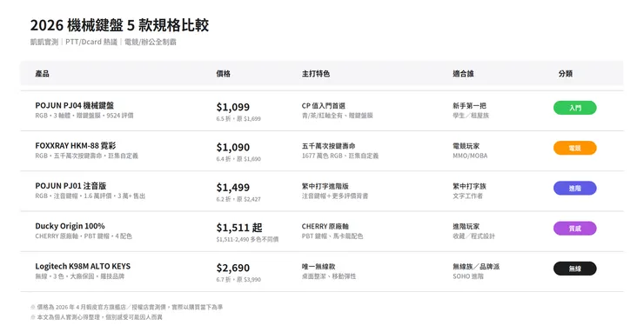The height and width of the screenshot is (332, 644).
Task: Select the '適合誰' column header
Action: (463, 74)
